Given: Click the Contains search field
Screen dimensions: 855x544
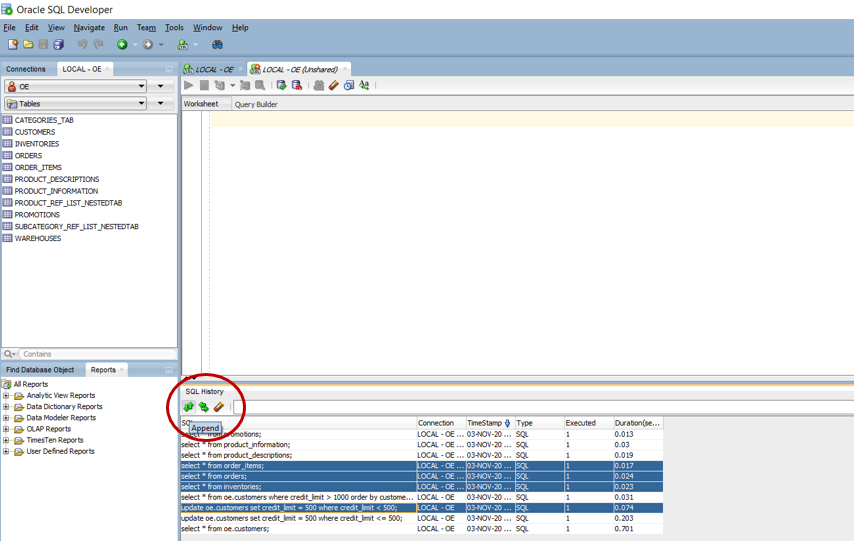Looking at the screenshot, I should point(97,354).
